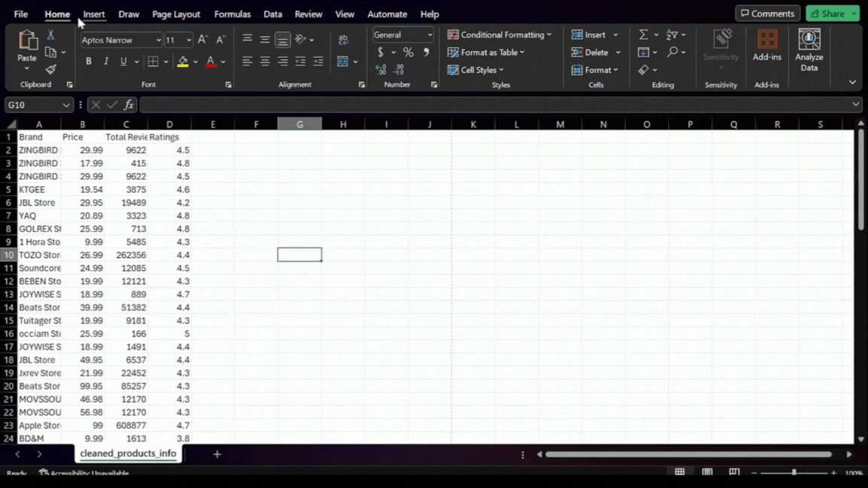Click Decrease Decimal icon
This screenshot has width=868, height=488.
tap(399, 70)
